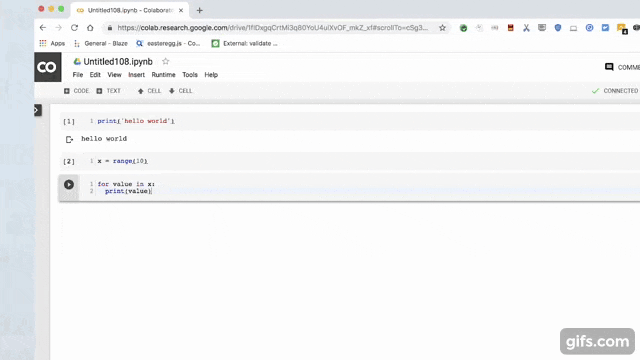The height and width of the screenshot is (360, 640).
Task: Click the output toggle icon beside hello world
Action: 69,140
